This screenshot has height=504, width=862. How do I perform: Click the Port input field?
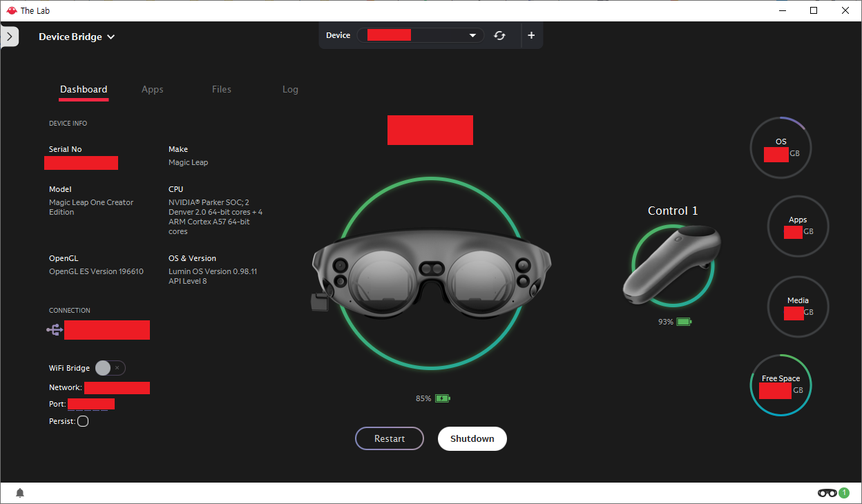tap(91, 404)
